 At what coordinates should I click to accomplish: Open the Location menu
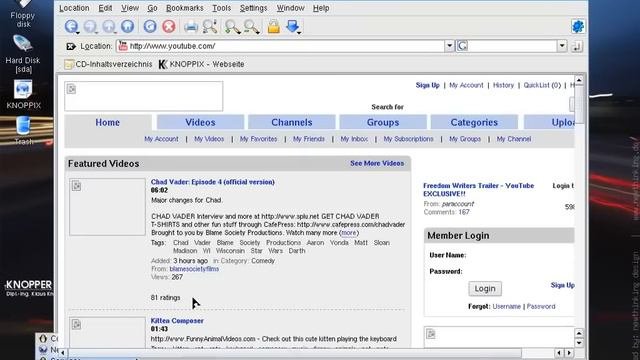tap(74, 8)
